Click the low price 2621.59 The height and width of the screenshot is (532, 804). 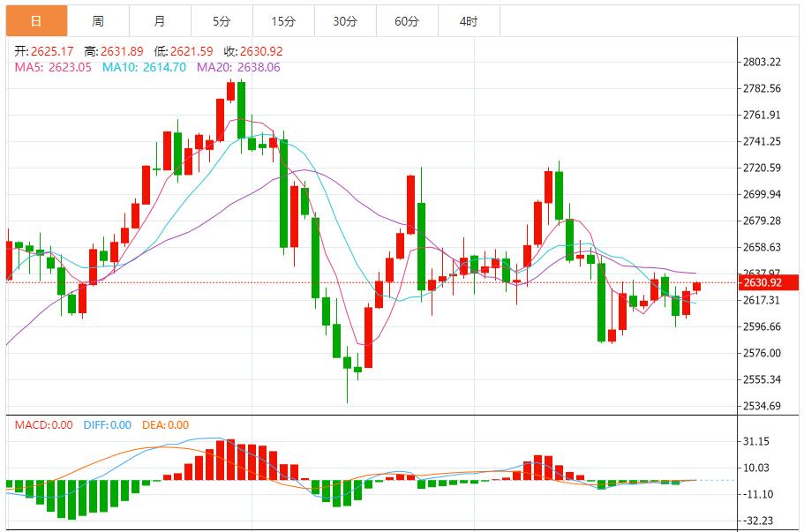pos(192,51)
